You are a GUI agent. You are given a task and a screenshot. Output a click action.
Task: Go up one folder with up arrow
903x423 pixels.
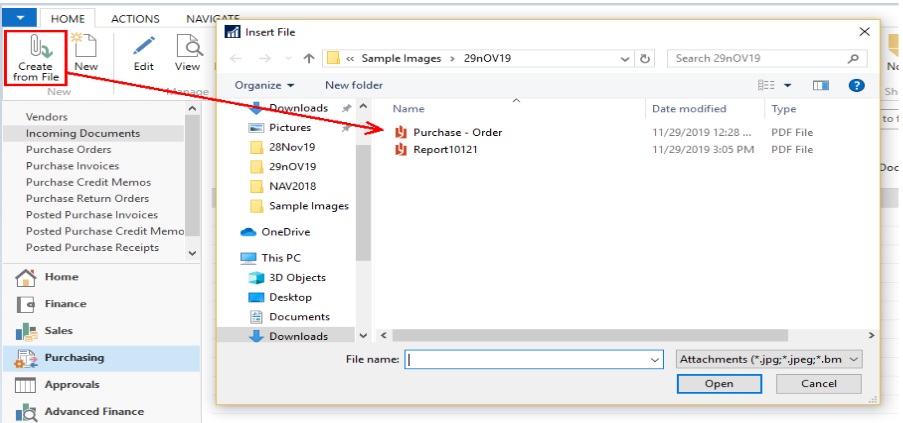(x=309, y=58)
